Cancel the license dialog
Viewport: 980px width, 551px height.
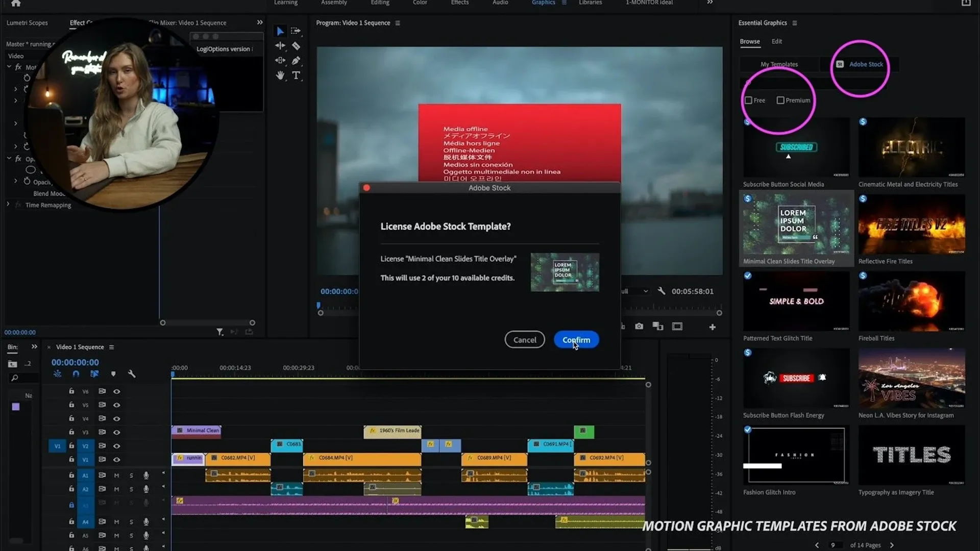(524, 340)
